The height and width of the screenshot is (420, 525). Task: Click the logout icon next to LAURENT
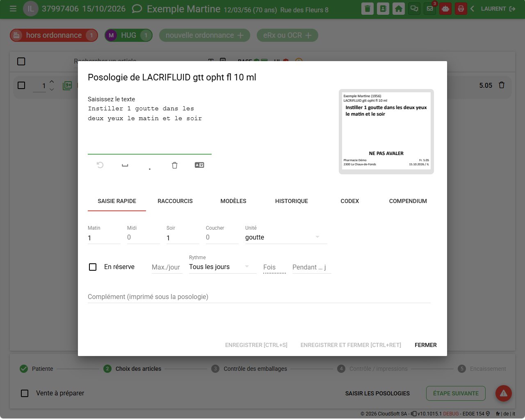(x=512, y=9)
